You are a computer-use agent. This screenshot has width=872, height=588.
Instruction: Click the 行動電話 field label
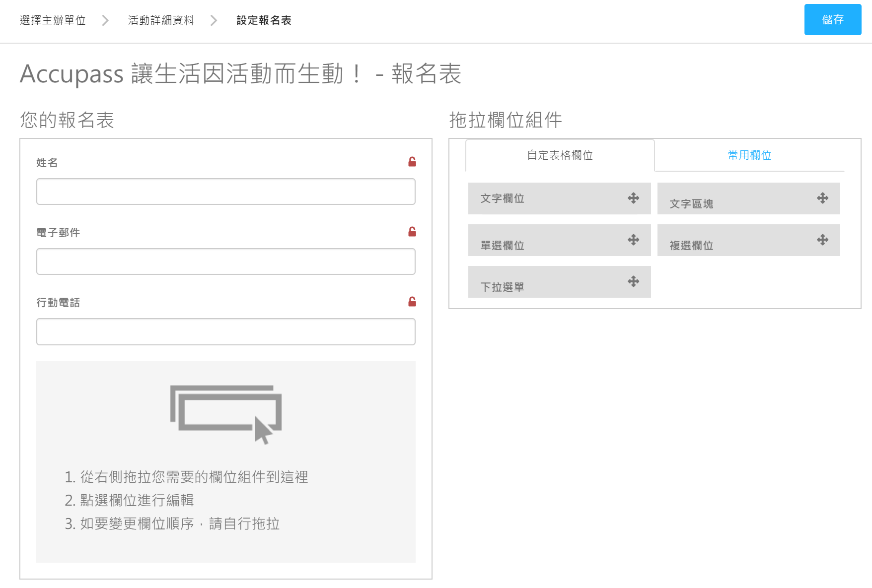58,303
